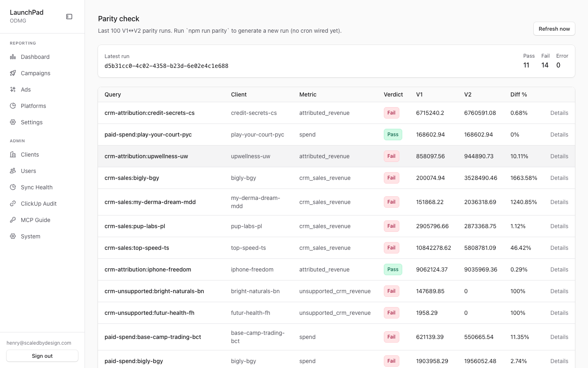The height and width of the screenshot is (368, 588).
Task: Click the Campaigns rocket icon
Action: 13,73
